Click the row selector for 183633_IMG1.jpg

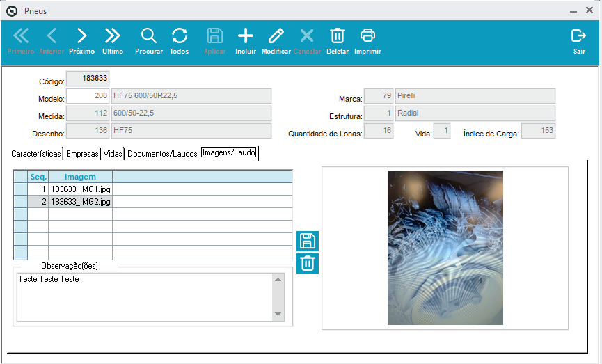pos(20,189)
